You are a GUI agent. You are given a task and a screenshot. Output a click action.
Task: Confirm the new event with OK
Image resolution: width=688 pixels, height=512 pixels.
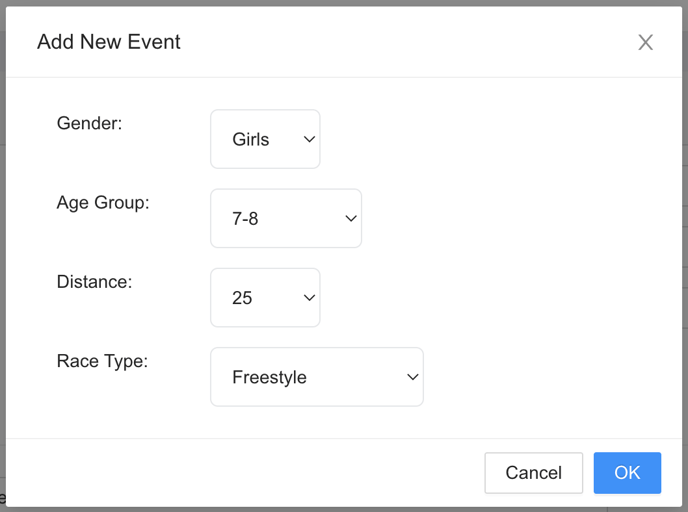(x=627, y=473)
